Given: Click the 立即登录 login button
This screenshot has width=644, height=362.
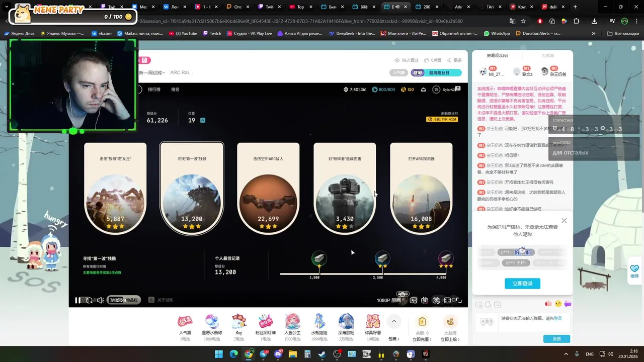Looking at the screenshot, I should 522,284.
